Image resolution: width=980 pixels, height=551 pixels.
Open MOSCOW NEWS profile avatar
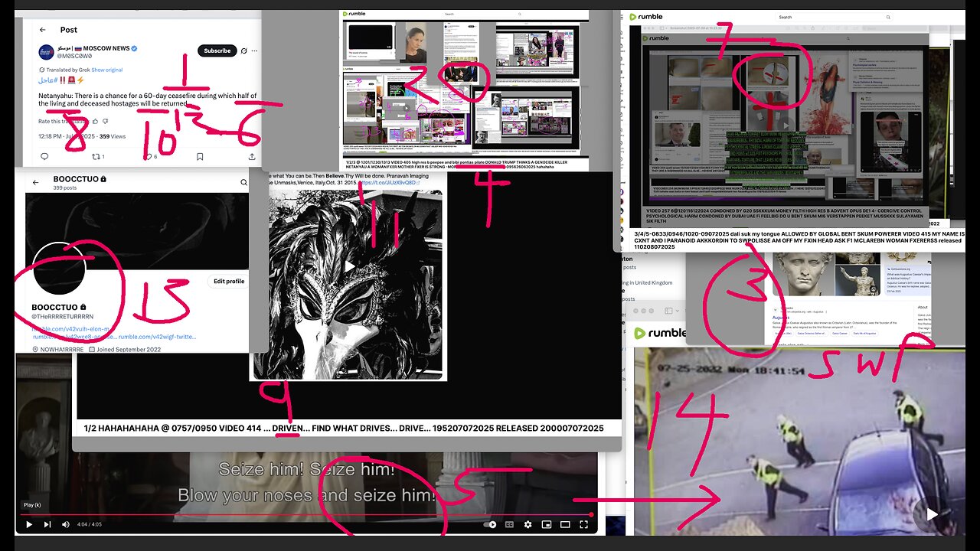click(46, 52)
